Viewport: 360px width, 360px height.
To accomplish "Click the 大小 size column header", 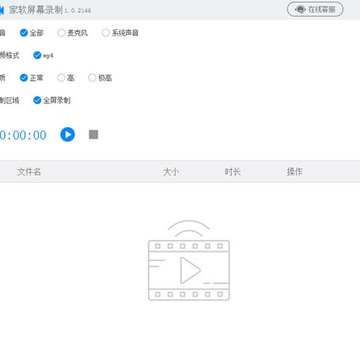I will click(171, 172).
